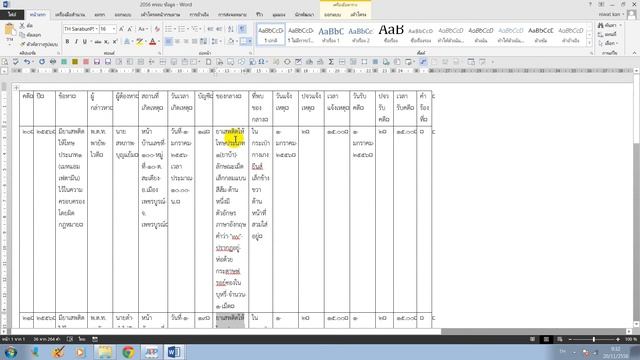Click Redo circular arrow icon
The image size is (640, 360).
(x=42, y=62)
